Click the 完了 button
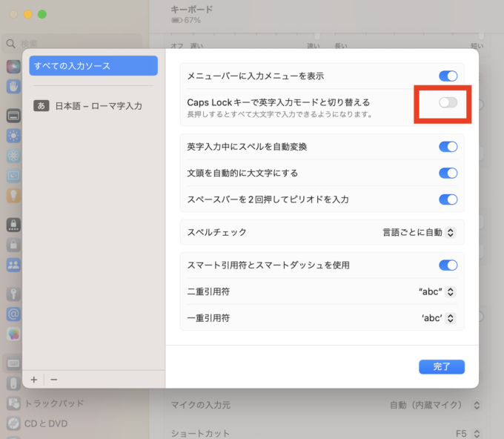 pyautogui.click(x=441, y=366)
